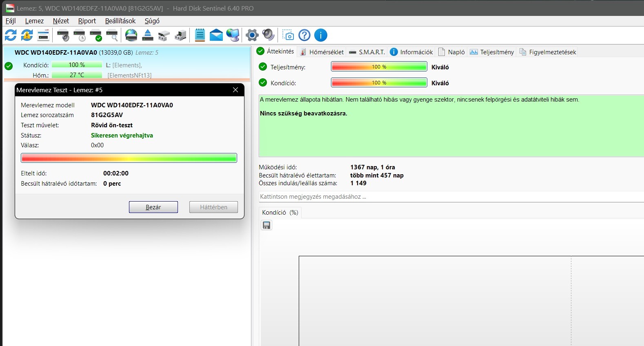This screenshot has width=644, height=346.
Task: Close the Merevlemez Teszt dialog
Action: tap(235, 90)
